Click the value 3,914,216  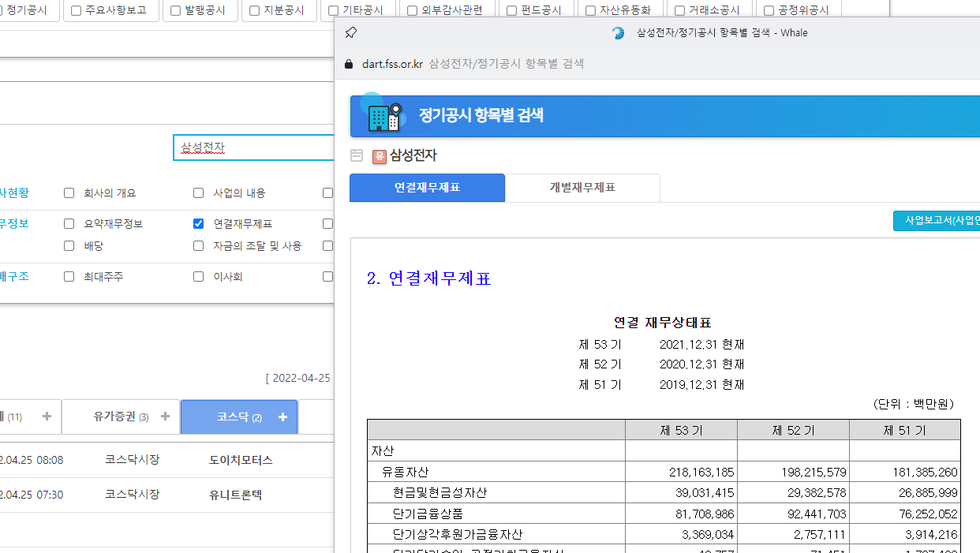click(932, 535)
